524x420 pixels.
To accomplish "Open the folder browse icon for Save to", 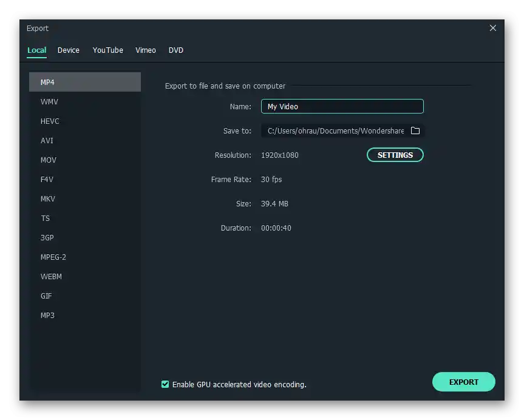I will click(x=415, y=130).
